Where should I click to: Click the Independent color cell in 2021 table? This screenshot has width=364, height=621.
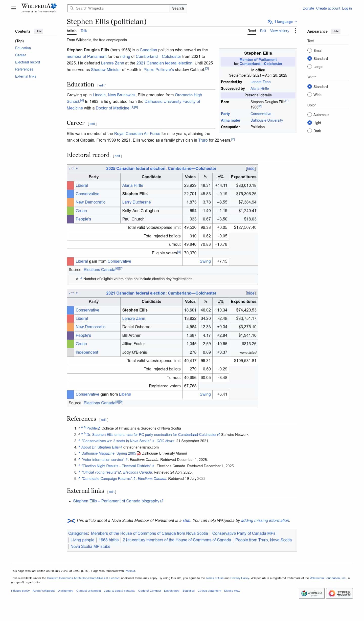(70, 352)
